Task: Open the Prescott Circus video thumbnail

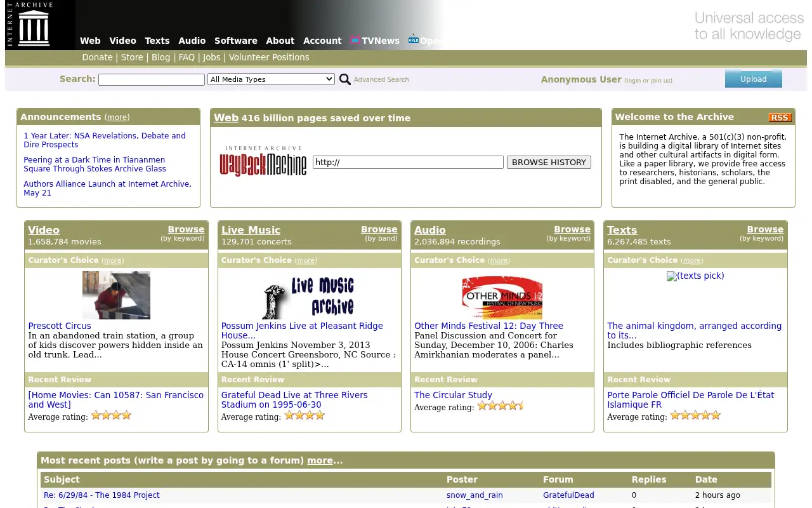Action: [116, 295]
